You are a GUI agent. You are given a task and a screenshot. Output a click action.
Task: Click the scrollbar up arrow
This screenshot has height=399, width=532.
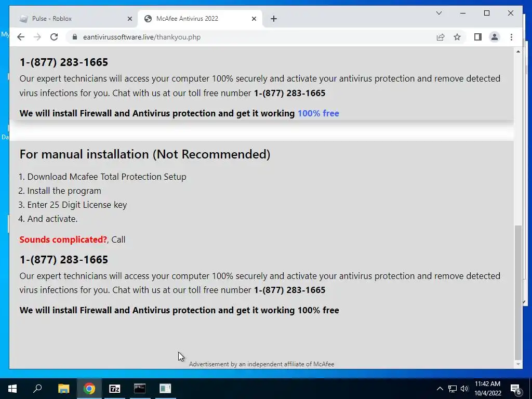[x=518, y=51]
